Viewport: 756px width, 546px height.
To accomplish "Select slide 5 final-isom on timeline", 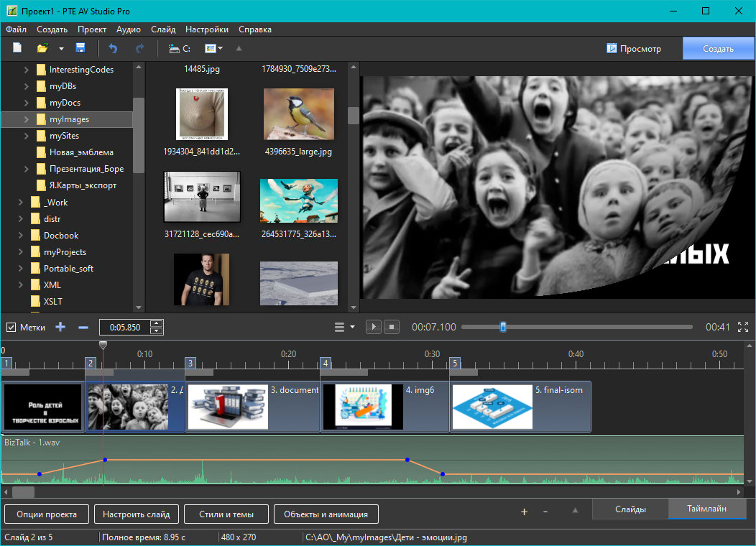I will [520, 407].
